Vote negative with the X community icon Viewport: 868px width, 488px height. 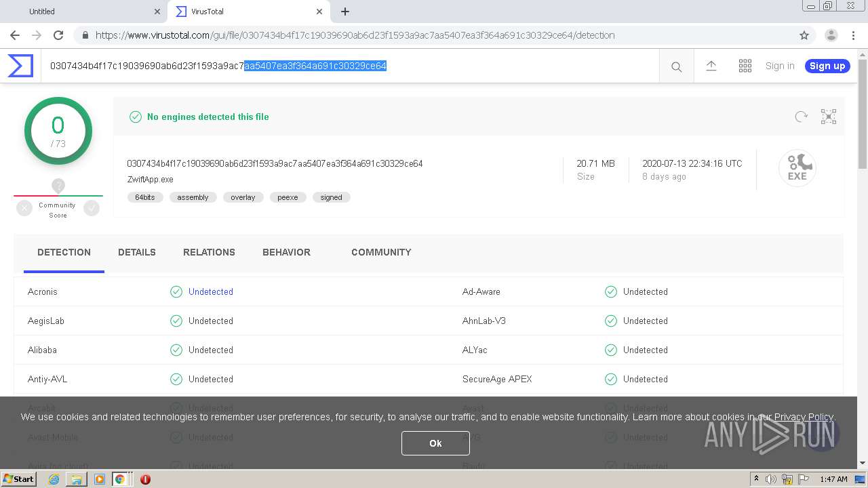point(24,209)
